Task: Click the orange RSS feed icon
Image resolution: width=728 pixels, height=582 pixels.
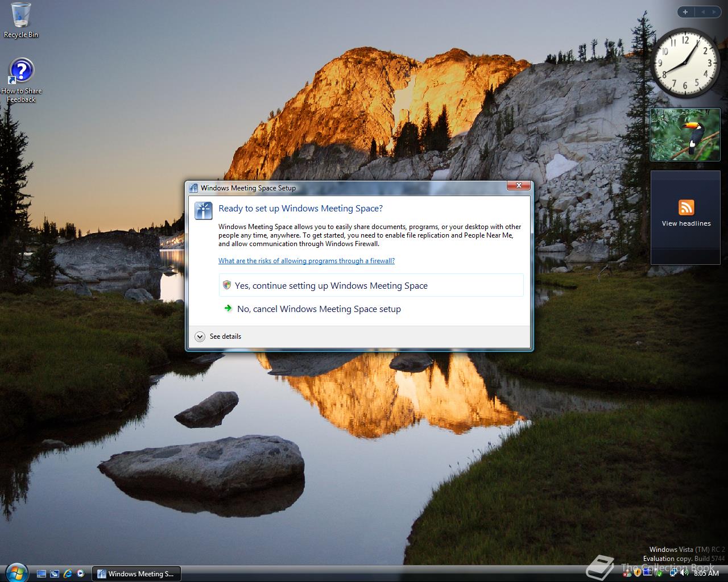Action: [x=686, y=207]
